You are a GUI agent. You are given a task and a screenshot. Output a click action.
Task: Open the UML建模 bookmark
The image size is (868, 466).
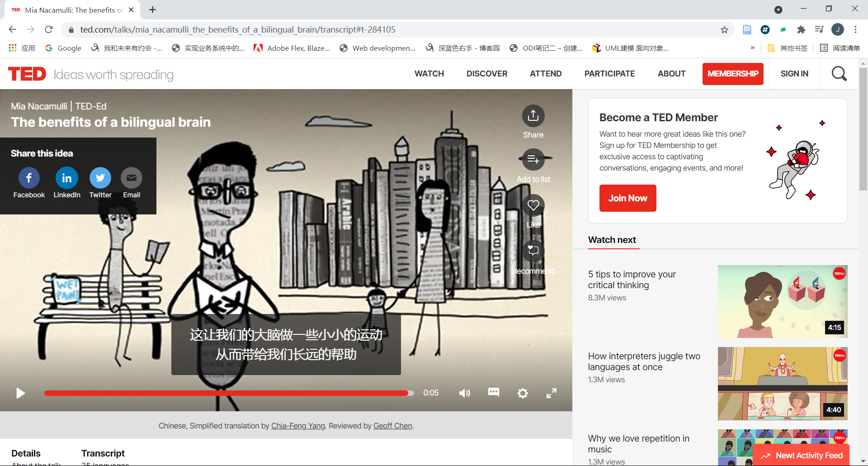[630, 48]
